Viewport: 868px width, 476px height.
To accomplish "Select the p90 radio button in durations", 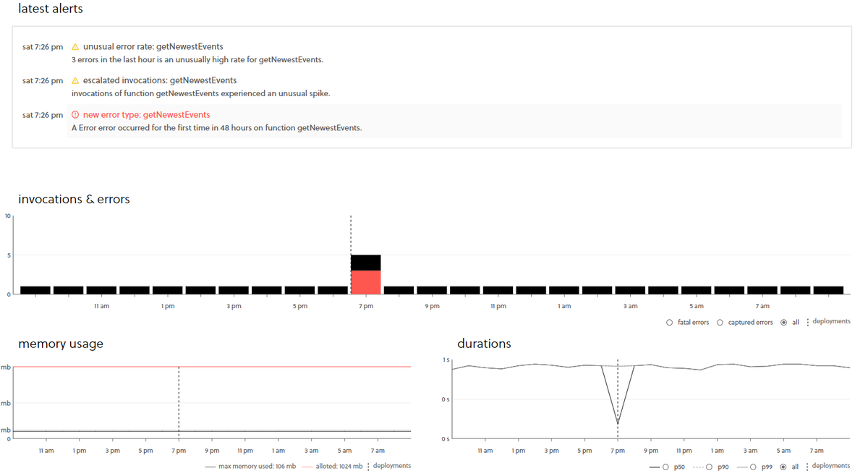I will [709, 467].
